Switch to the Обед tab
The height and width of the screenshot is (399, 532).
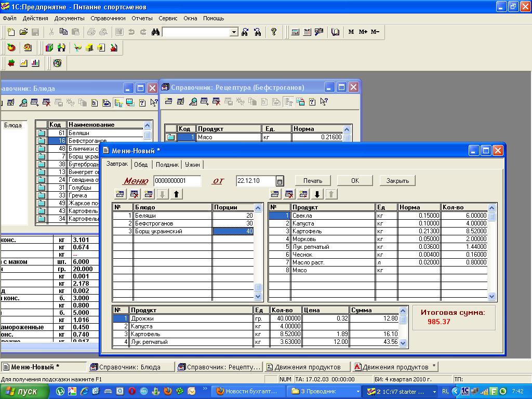tap(141, 165)
